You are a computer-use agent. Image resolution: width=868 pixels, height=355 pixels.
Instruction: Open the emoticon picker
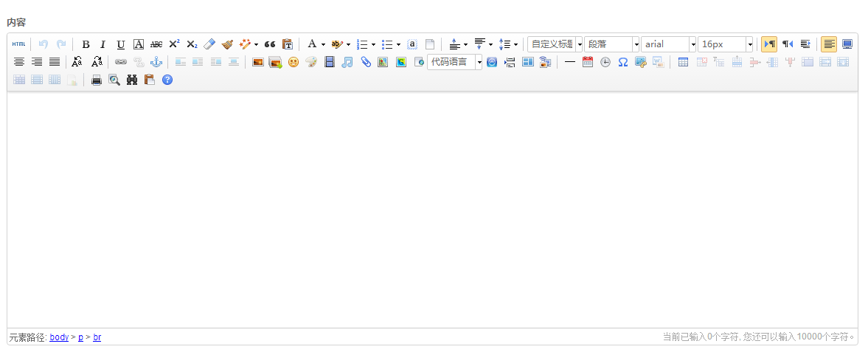click(294, 62)
